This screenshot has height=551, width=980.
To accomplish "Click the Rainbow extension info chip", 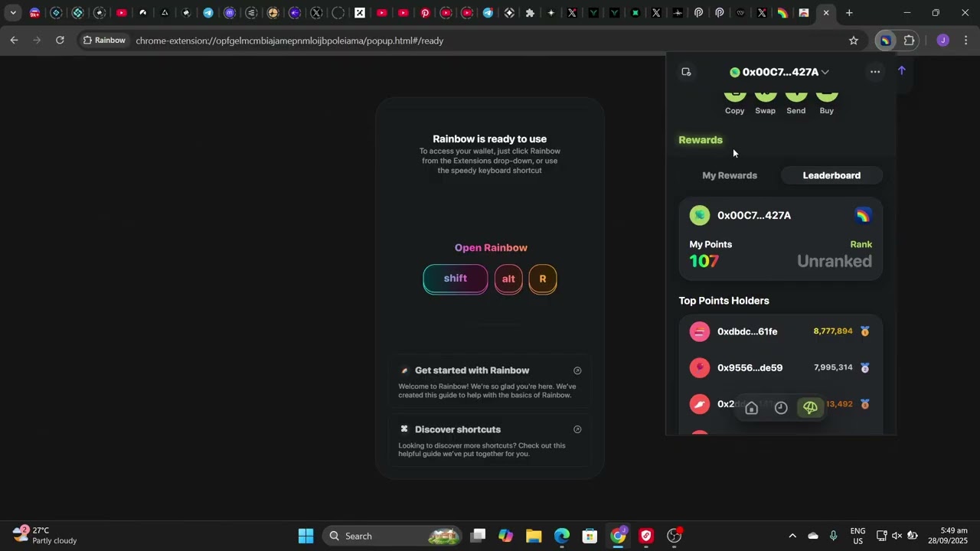I will point(104,41).
